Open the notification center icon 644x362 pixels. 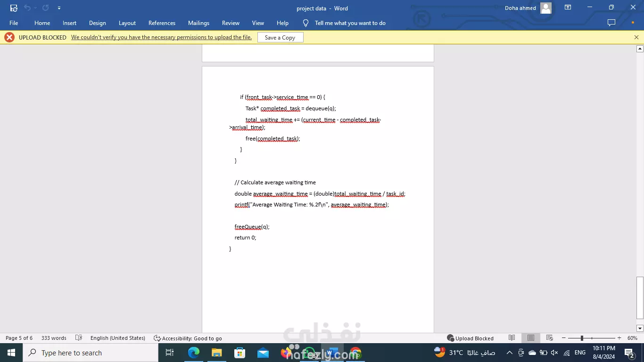629,353
